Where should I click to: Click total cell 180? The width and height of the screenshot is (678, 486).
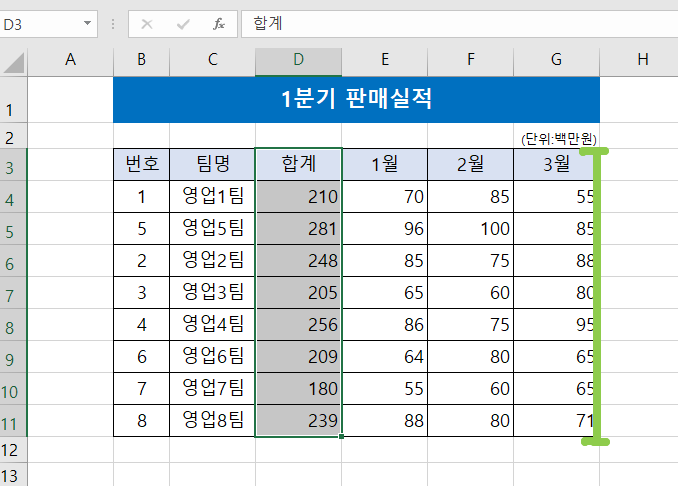click(x=298, y=388)
